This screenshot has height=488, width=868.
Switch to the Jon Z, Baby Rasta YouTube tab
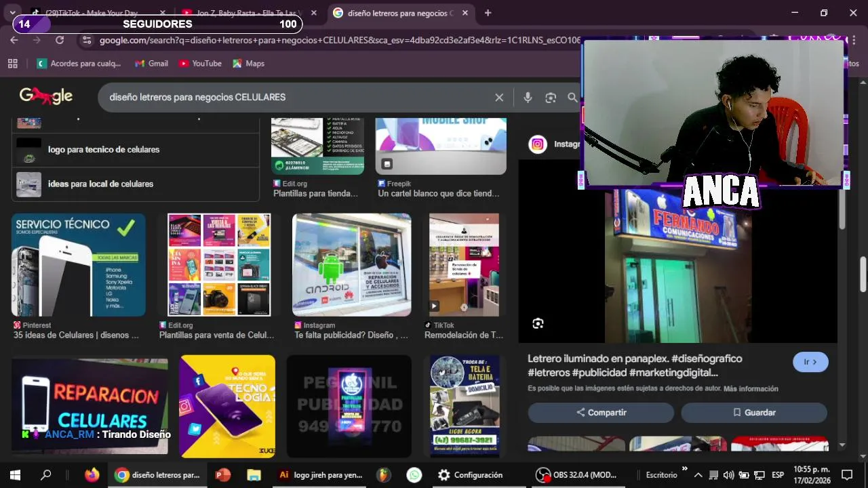(x=249, y=13)
